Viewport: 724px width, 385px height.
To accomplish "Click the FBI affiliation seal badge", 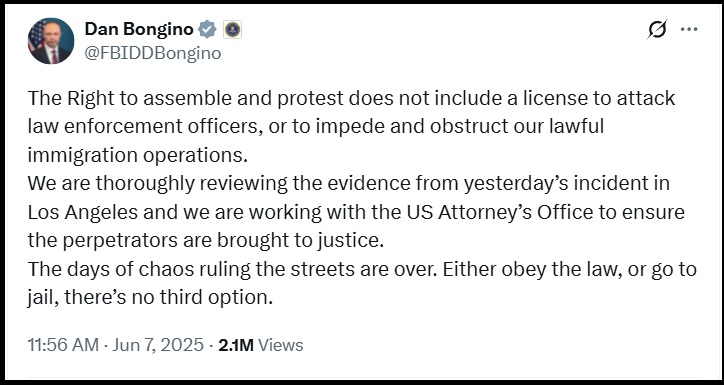I will click(233, 30).
